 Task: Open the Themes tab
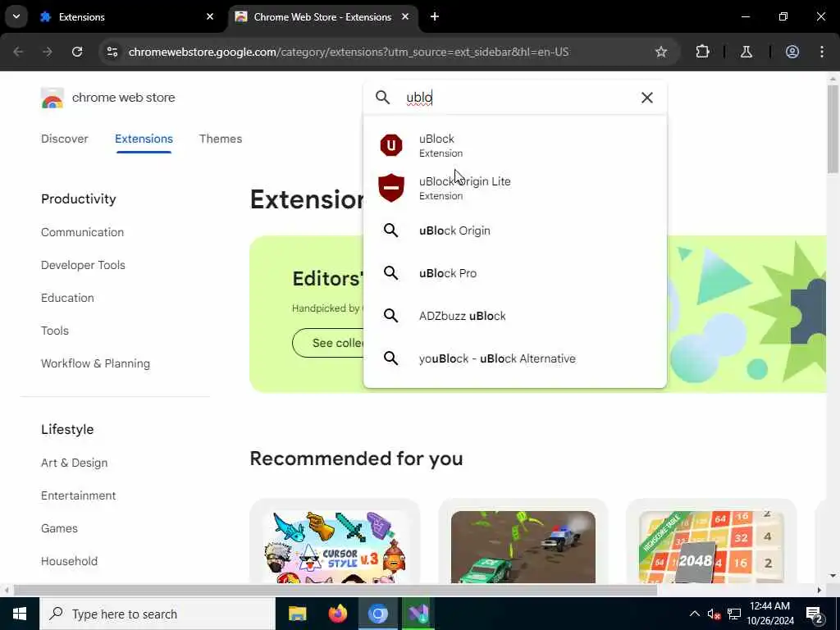(x=221, y=139)
